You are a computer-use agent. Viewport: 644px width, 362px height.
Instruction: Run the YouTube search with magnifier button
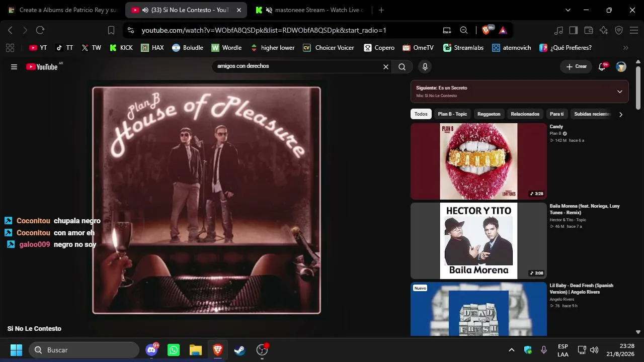click(402, 67)
